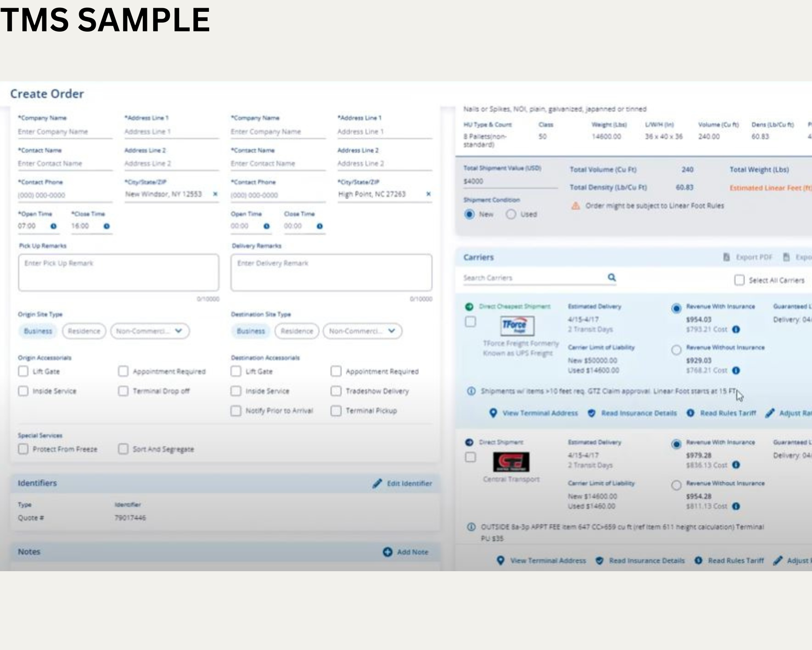Select the Used shipment condition radio button
The width and height of the screenshot is (812, 650).
point(511,214)
